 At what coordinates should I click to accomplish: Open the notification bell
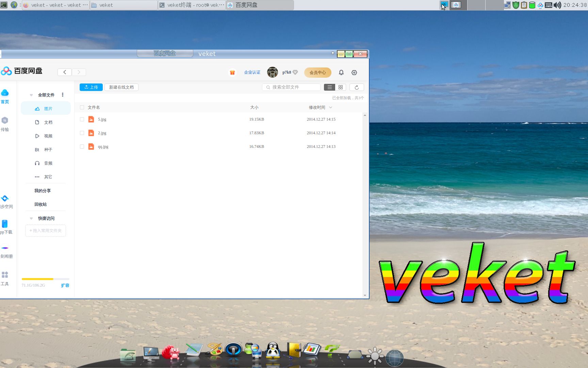(341, 72)
